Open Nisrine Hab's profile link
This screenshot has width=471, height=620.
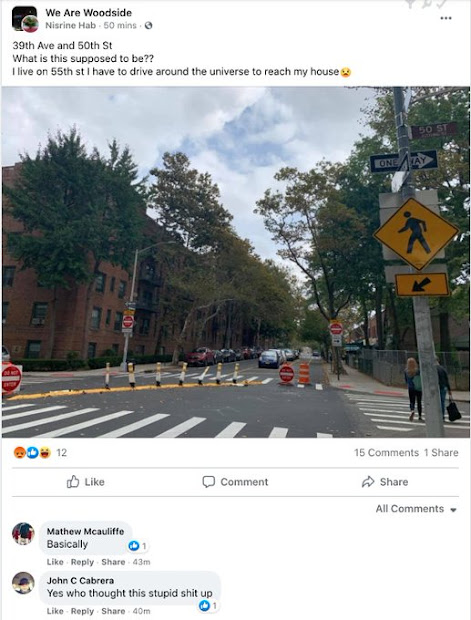pyautogui.click(x=70, y=26)
